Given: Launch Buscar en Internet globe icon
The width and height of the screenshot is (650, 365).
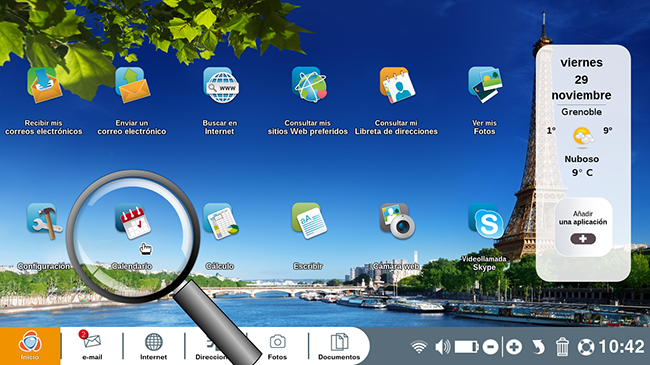Looking at the screenshot, I should (221, 85).
